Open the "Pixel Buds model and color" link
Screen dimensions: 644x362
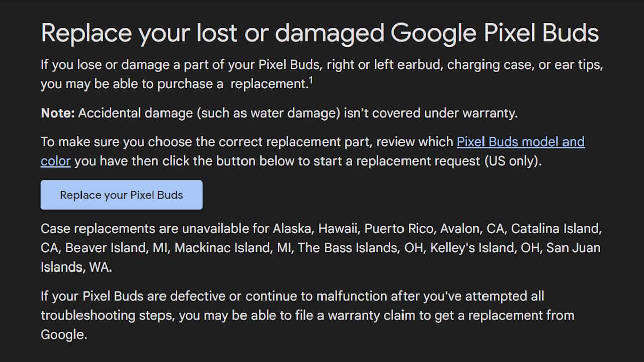(520, 142)
